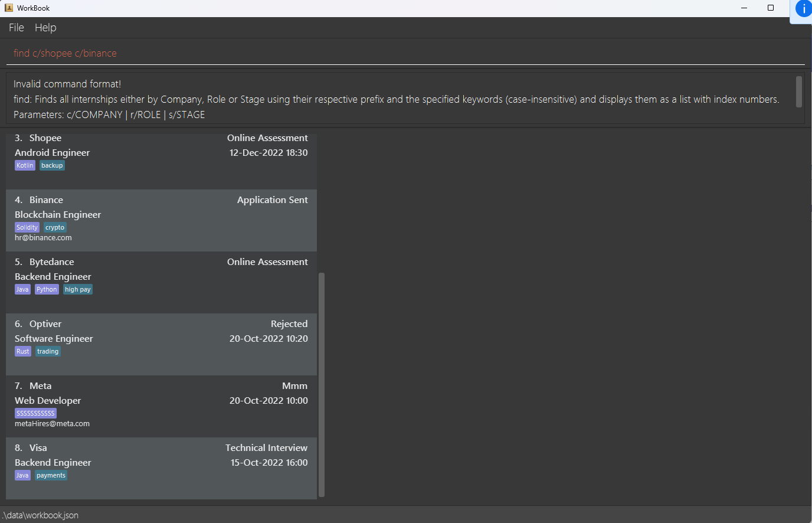Click the 20-Oct-2022 10:20 date
The height and width of the screenshot is (523, 812).
[269, 339]
